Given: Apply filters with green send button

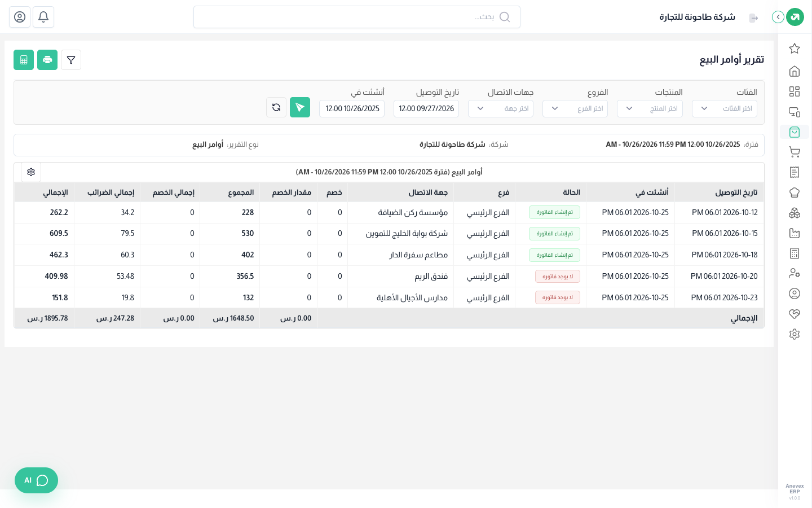Looking at the screenshot, I should [x=300, y=107].
